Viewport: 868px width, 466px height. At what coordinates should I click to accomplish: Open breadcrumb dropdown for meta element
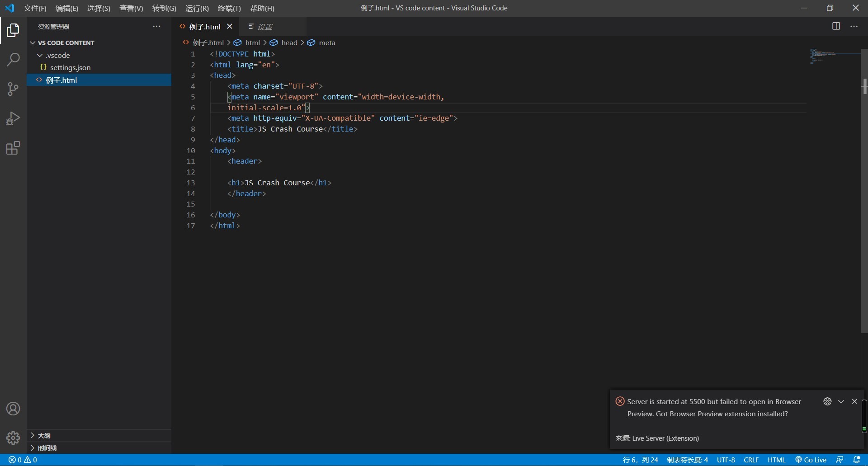(x=321, y=42)
